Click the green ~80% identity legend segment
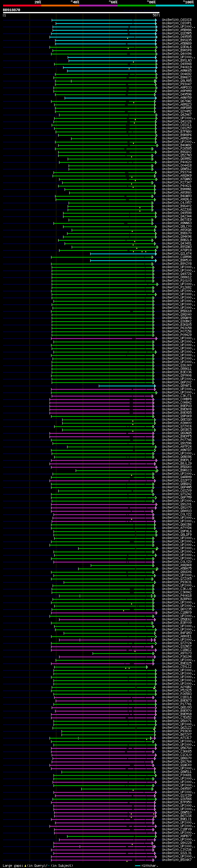Screen dimensions: 197x868 click(137, 6)
